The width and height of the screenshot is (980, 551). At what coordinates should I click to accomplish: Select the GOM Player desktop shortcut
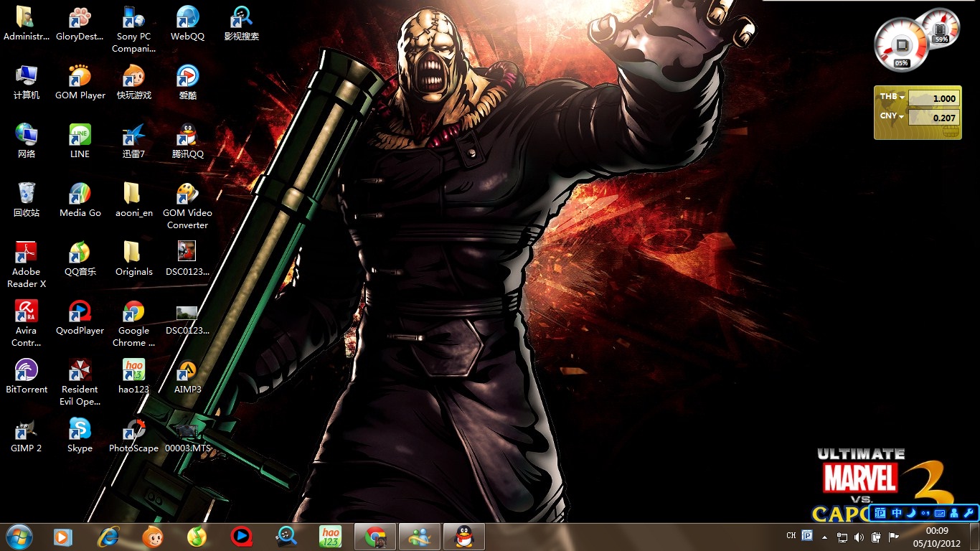[80, 83]
